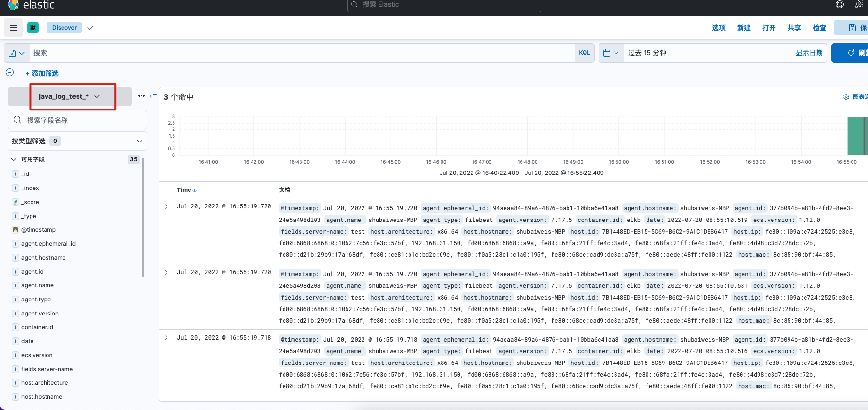Screen dimensions: 868x410
Task: Select the agent.name field
Action: (37, 285)
